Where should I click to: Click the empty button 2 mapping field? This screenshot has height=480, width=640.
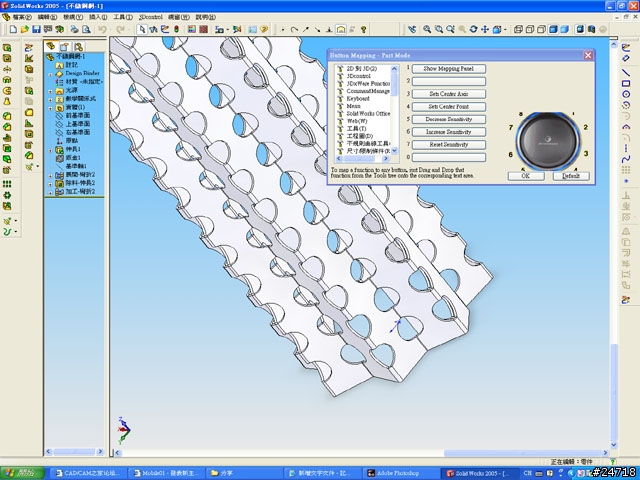coord(449,81)
